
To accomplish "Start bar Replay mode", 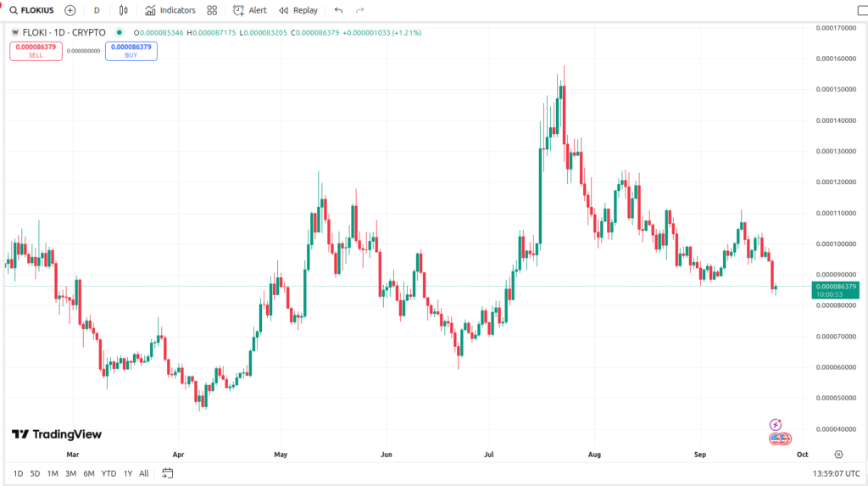I will [298, 10].
